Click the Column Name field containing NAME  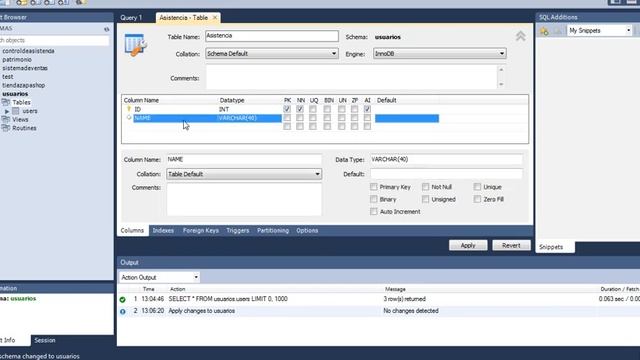(244, 160)
